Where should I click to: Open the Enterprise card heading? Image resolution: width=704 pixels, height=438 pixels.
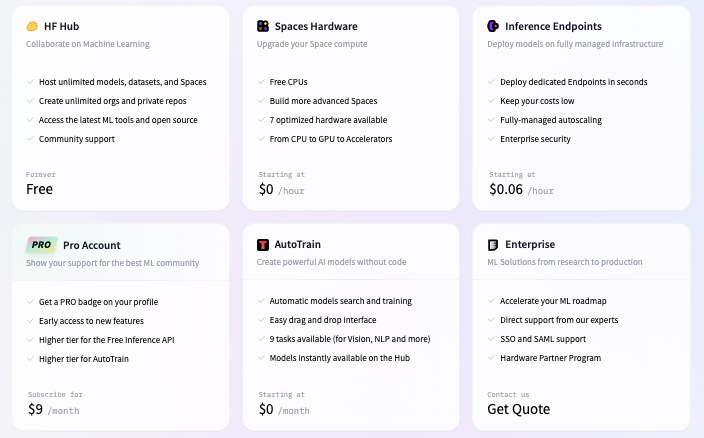point(530,244)
